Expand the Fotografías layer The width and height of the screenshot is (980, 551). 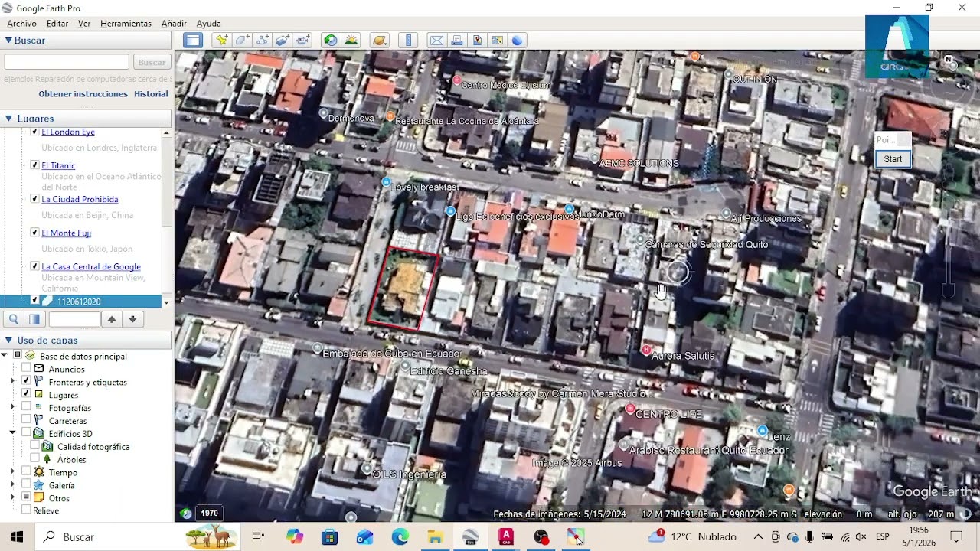click(12, 408)
